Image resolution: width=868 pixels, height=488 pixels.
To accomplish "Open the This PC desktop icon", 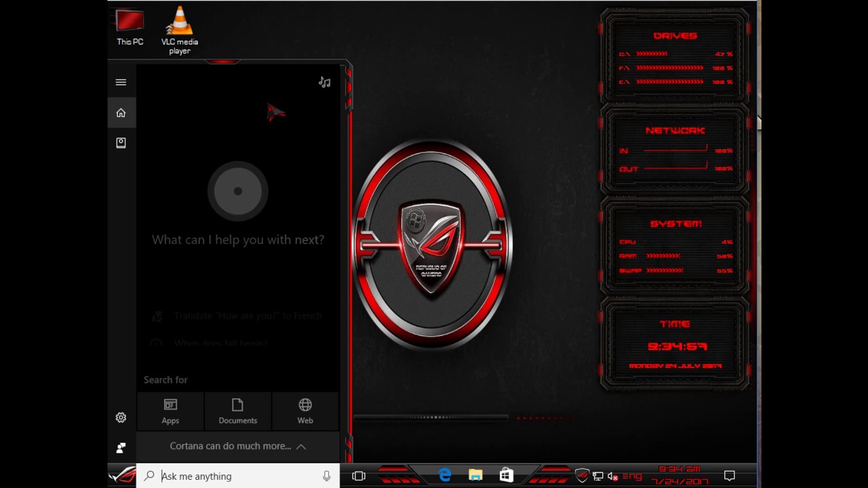I will coord(130,28).
